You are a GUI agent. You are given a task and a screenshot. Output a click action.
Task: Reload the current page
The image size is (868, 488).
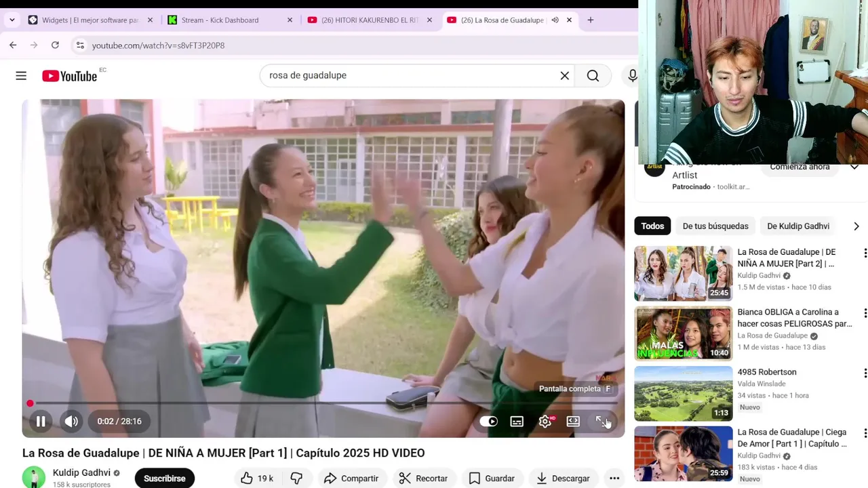point(55,45)
